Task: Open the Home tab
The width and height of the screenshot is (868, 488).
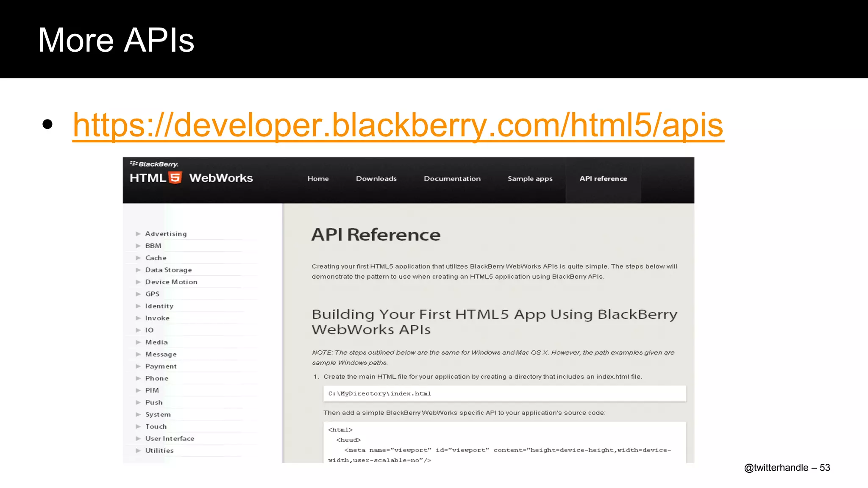Action: [x=318, y=179]
